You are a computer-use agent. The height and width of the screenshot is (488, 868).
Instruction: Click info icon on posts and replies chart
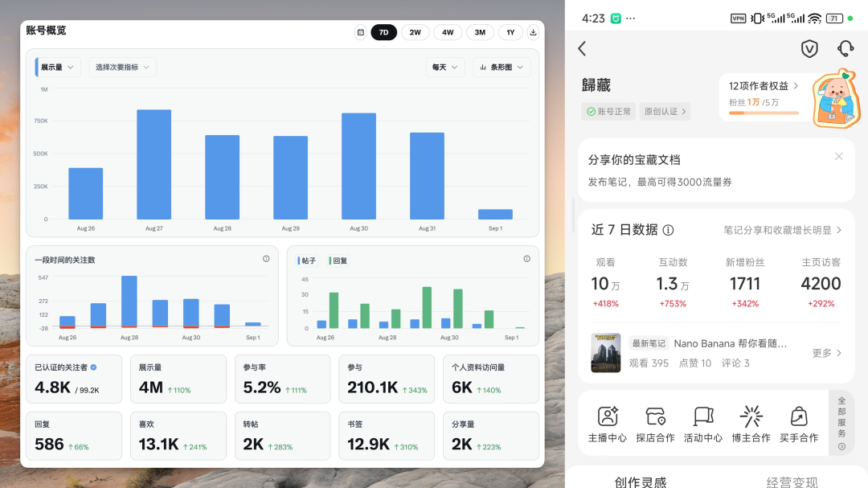[527, 259]
